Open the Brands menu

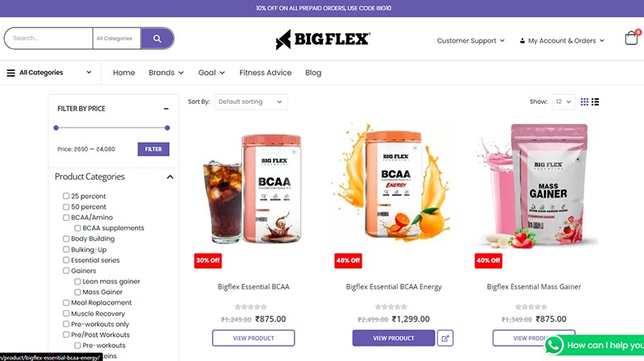point(166,73)
